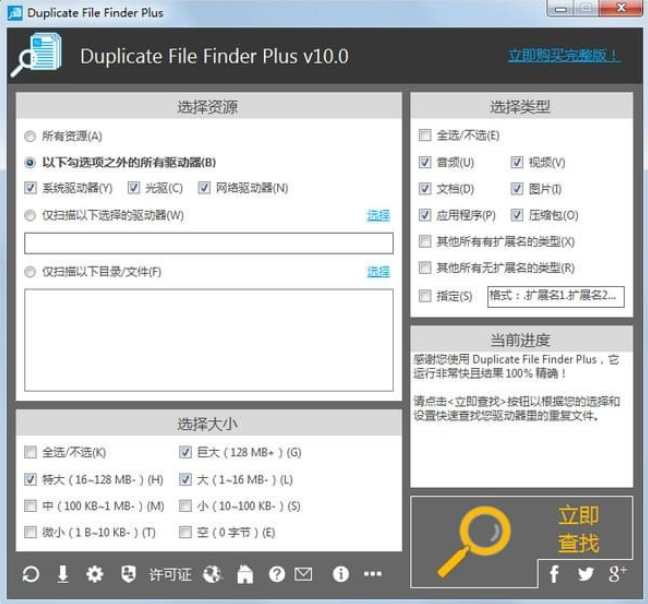
Task: Click the app logo in header
Action: pos(37,55)
